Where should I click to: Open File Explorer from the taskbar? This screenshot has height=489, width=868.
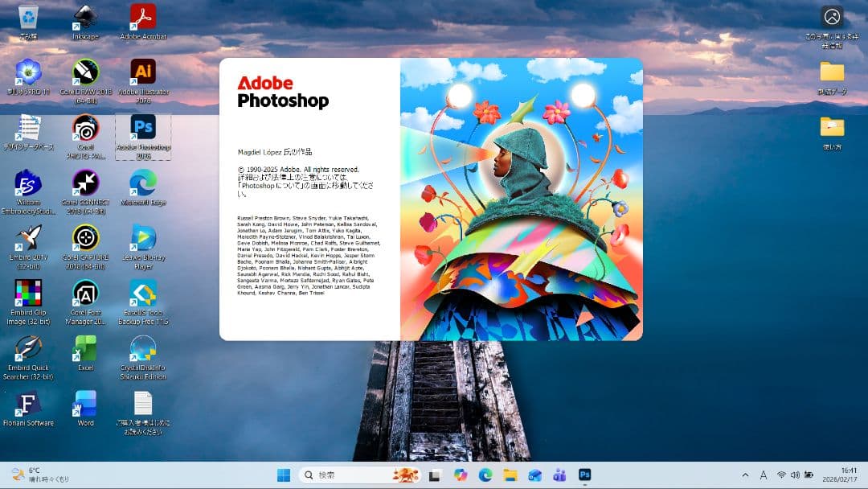pos(510,475)
